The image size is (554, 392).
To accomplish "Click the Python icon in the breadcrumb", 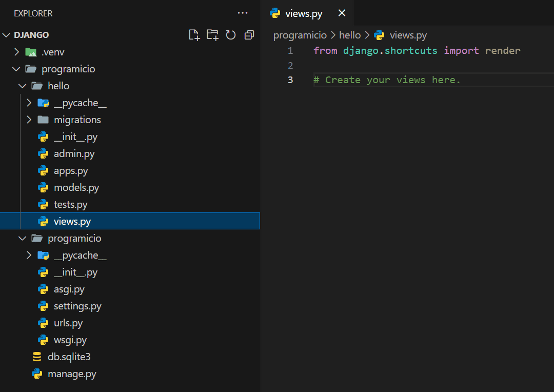I will tap(379, 35).
